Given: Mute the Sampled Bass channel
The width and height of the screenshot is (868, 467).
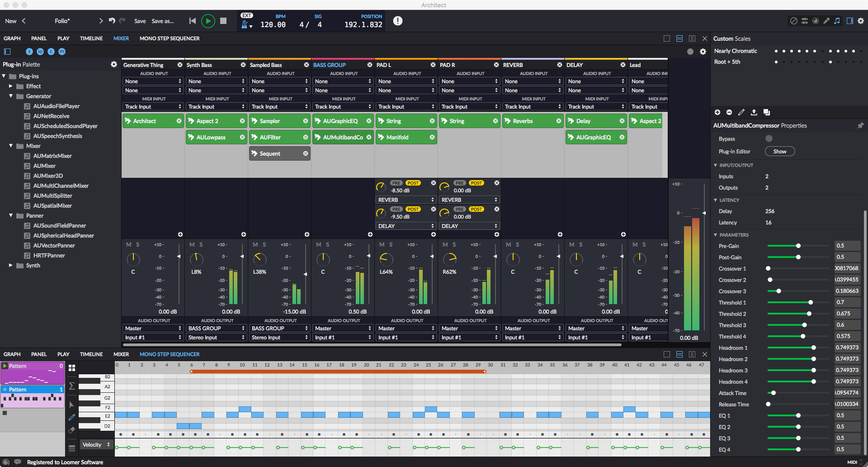Looking at the screenshot, I should point(255,244).
